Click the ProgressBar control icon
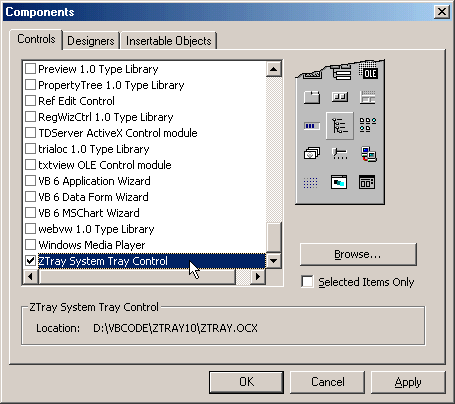The image size is (455, 404). 312,126
